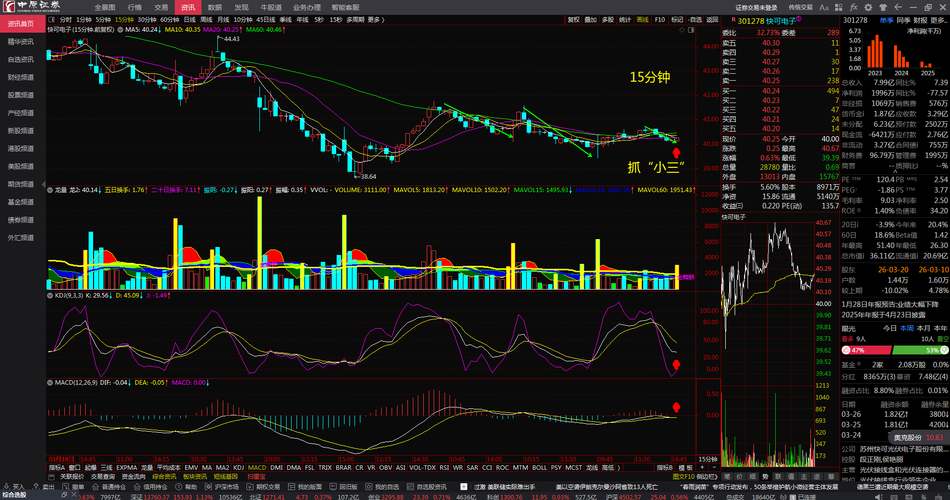Click 回旧版 return to old version

(x=344, y=487)
